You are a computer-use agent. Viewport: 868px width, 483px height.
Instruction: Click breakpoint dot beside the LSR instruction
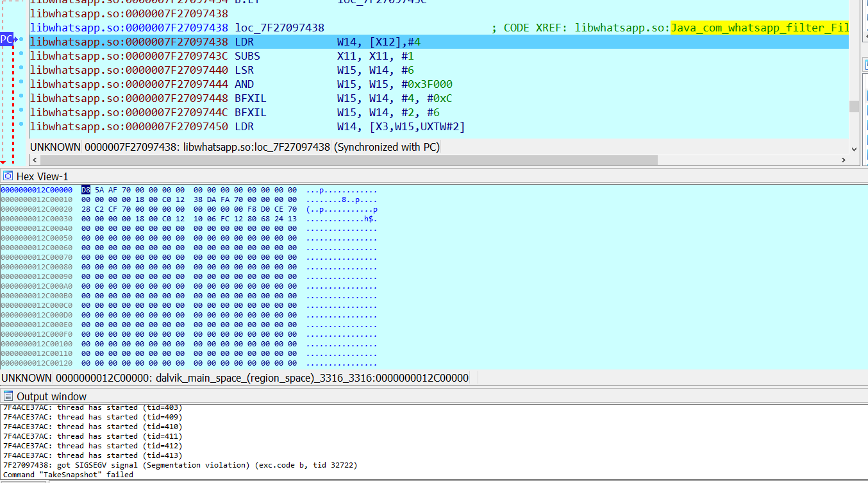[x=21, y=70]
